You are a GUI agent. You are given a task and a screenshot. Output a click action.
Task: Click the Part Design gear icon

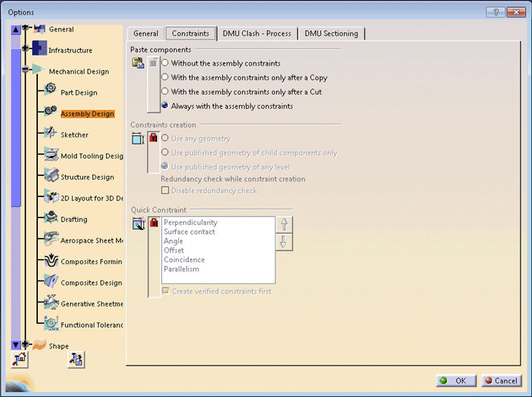coord(50,88)
